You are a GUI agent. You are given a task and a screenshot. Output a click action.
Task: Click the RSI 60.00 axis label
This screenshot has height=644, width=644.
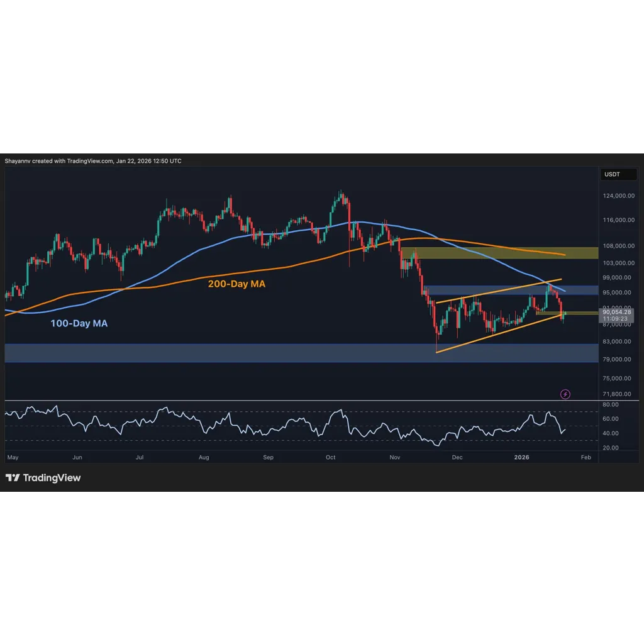(x=610, y=419)
